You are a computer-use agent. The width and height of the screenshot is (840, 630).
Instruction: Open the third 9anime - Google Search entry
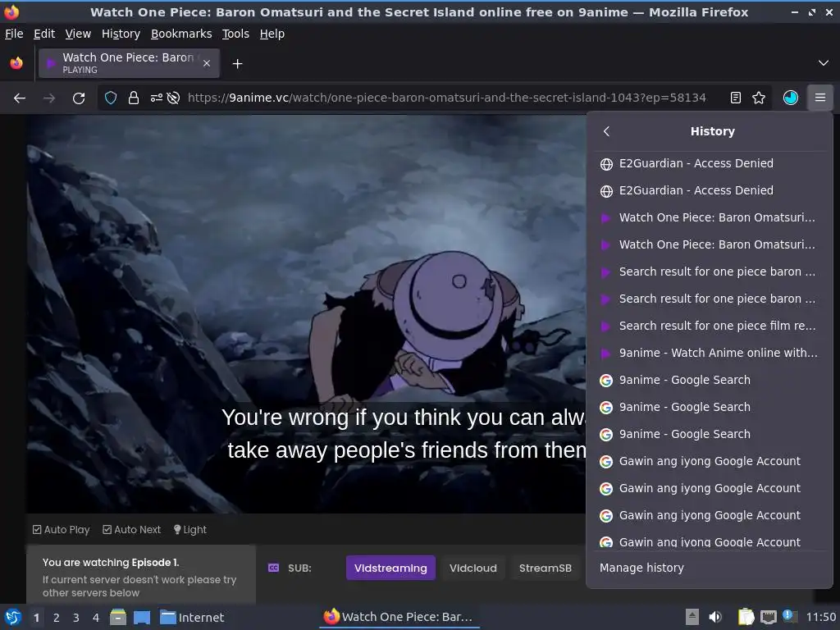point(710,434)
